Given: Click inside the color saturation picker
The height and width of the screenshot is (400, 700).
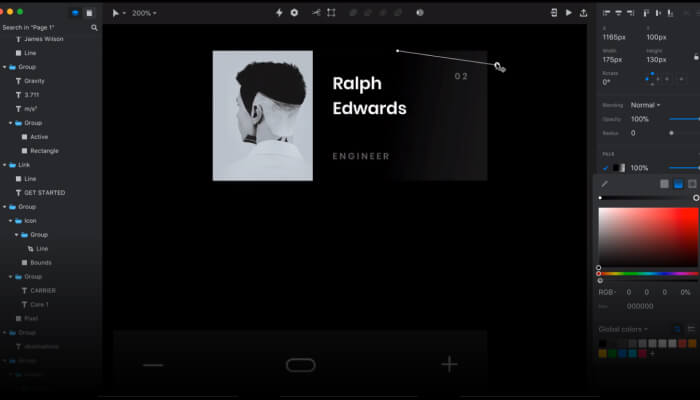Looking at the screenshot, I should pyautogui.click(x=648, y=237).
